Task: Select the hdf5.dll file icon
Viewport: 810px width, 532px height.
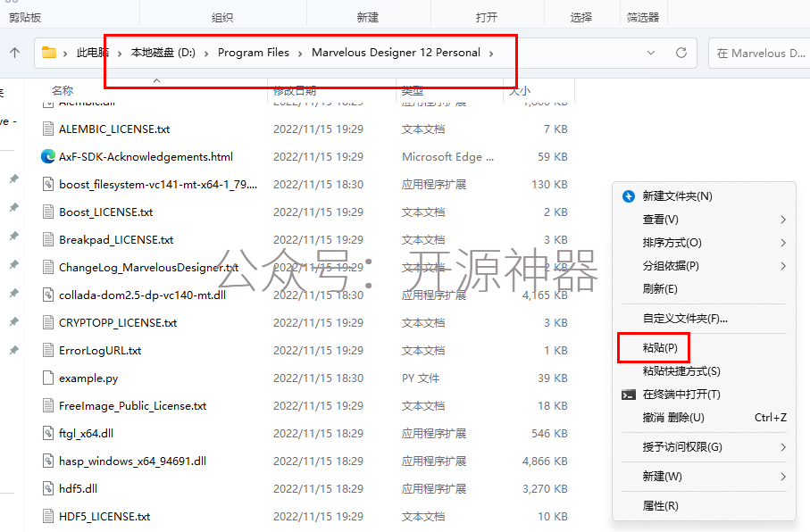Action: pos(48,488)
